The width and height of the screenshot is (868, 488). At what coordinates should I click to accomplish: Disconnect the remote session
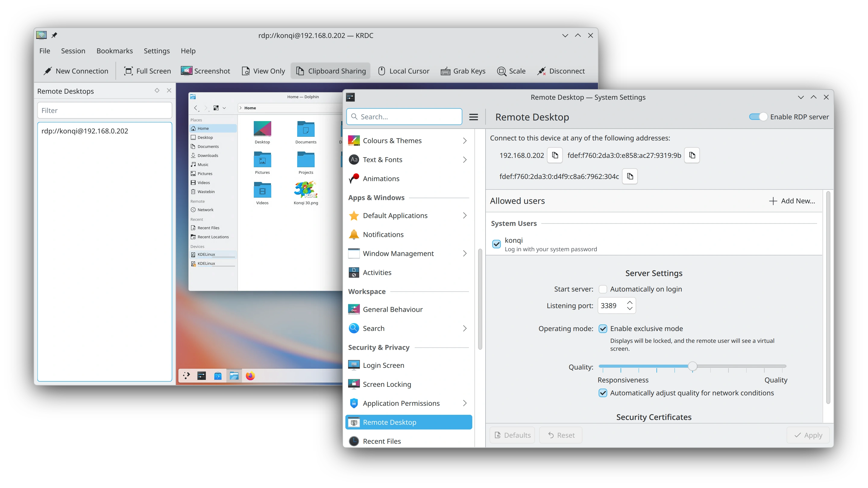click(x=561, y=71)
